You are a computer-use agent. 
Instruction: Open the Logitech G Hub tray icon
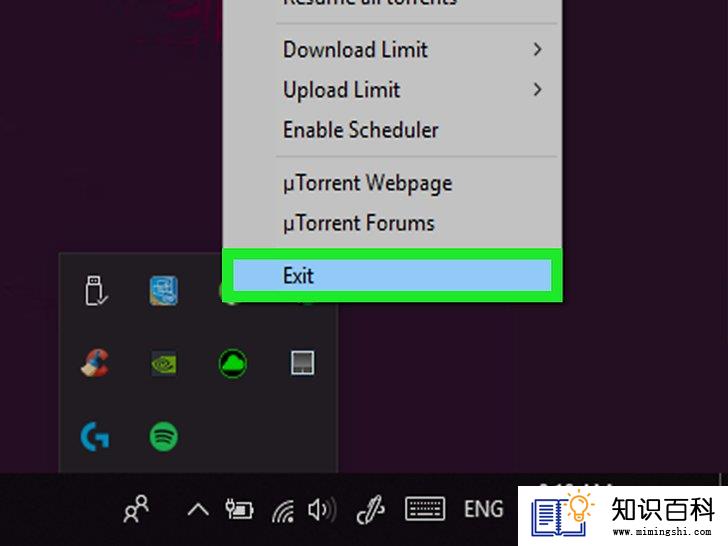[95, 436]
